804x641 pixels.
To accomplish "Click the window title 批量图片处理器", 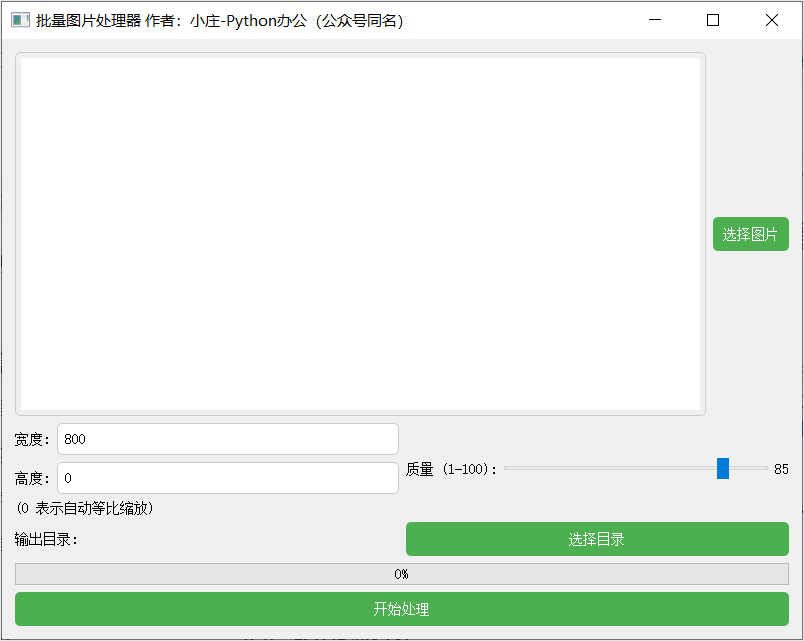I will (x=96, y=20).
